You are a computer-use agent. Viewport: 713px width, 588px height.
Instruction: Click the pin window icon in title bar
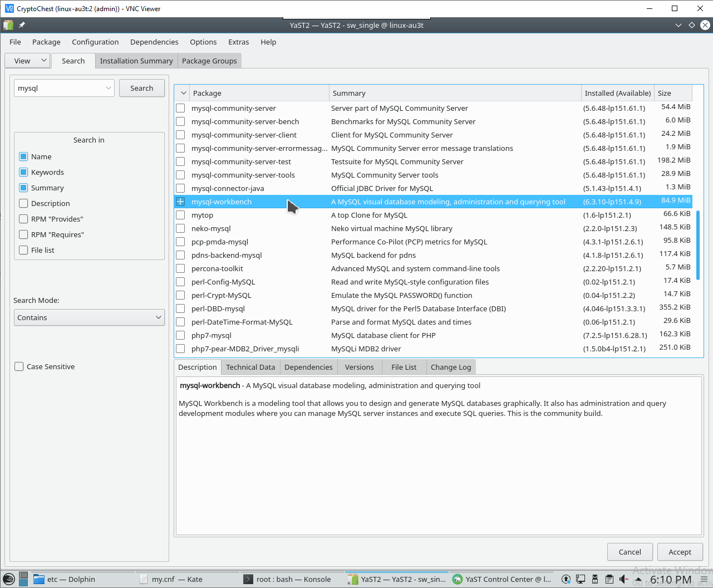click(x=22, y=25)
